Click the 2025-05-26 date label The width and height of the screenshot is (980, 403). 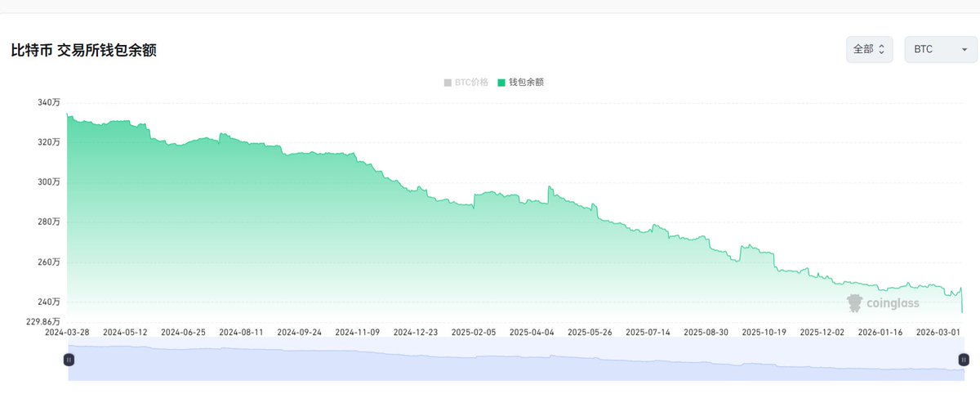590,333
